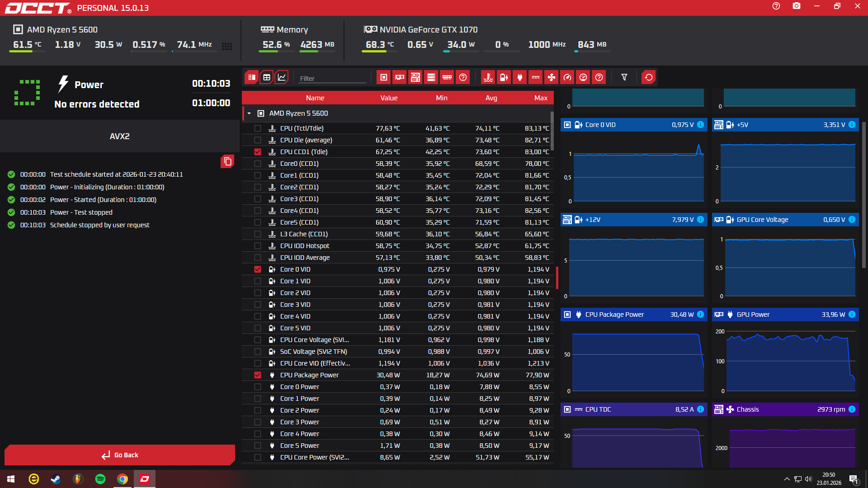Switch to graph view layout icon

pos(282,77)
